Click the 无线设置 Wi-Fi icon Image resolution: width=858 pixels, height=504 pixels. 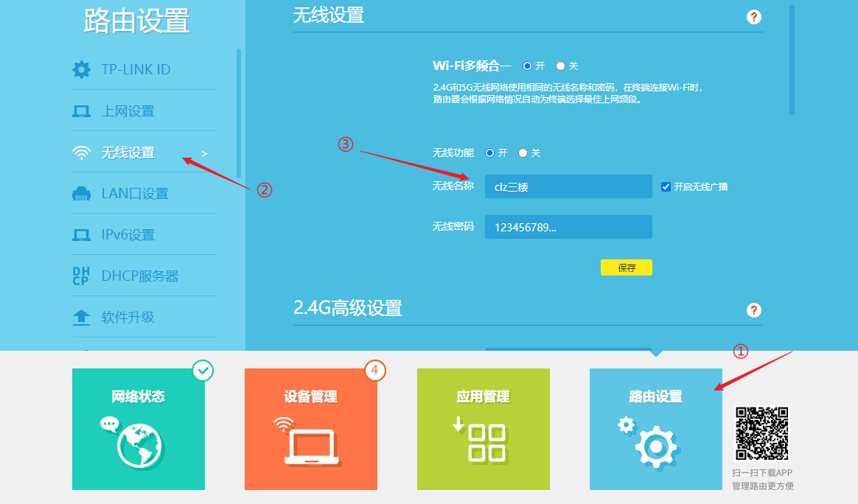point(82,153)
